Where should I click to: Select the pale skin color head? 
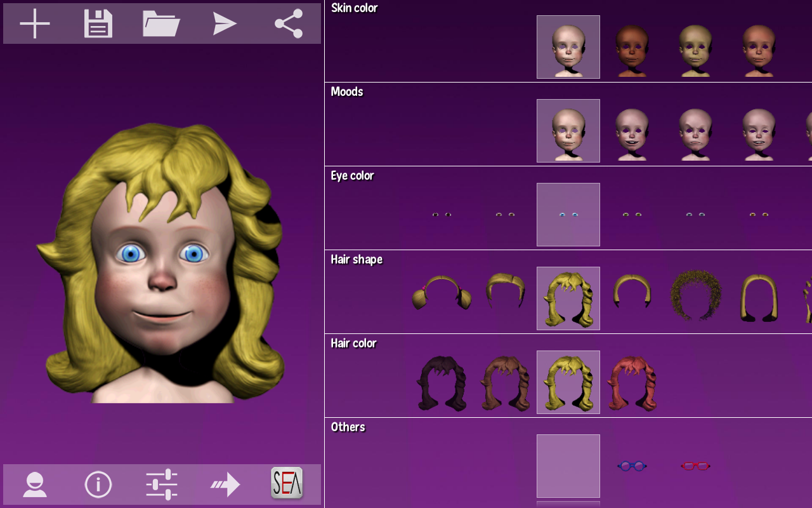tap(568, 47)
